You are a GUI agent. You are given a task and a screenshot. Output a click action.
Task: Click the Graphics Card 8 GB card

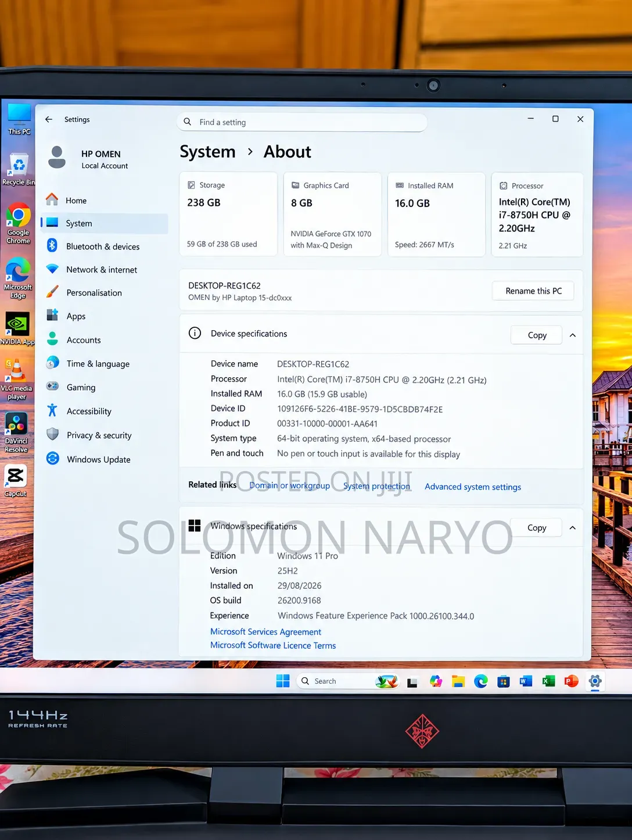click(x=332, y=214)
